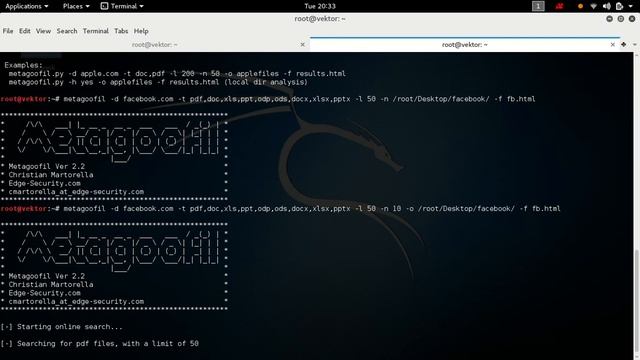Click second 'Metagoofil Ver 2.2' line
Image resolution: width=640 pixels, height=360 pixels.
[47, 276]
